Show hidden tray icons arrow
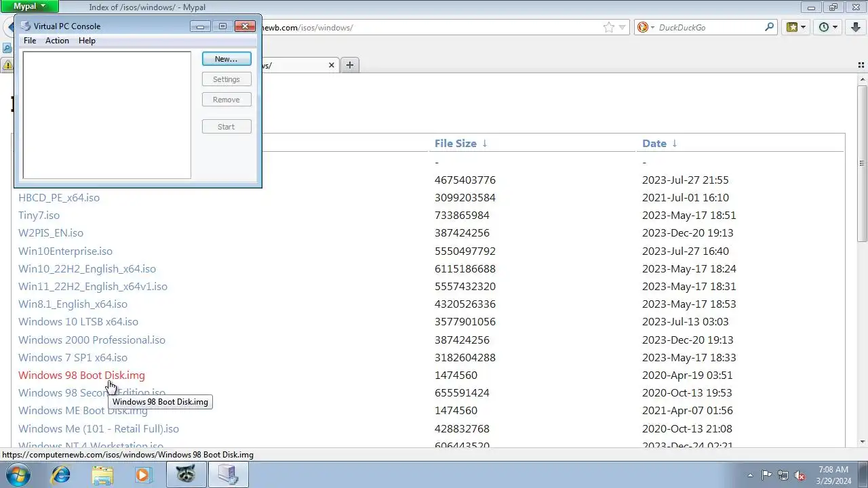 coord(750,476)
